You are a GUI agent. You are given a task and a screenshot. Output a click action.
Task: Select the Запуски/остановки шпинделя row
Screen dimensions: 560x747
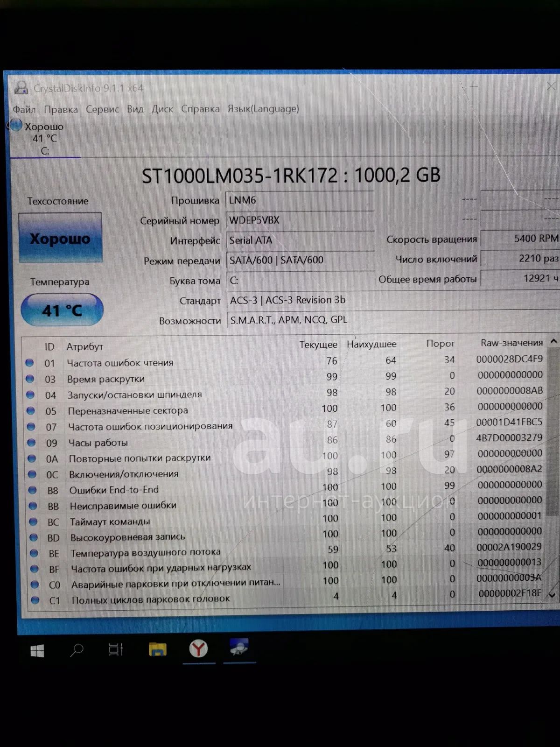click(x=285, y=394)
